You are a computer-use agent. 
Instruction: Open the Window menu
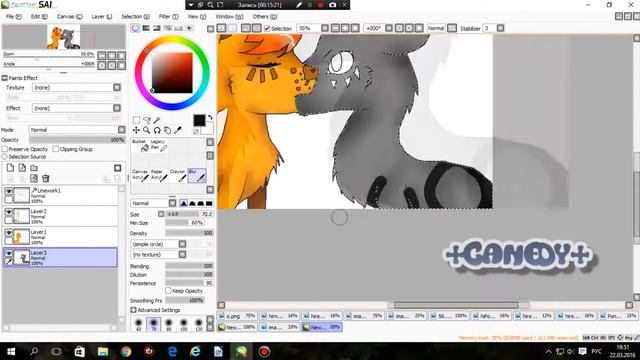click(229, 17)
